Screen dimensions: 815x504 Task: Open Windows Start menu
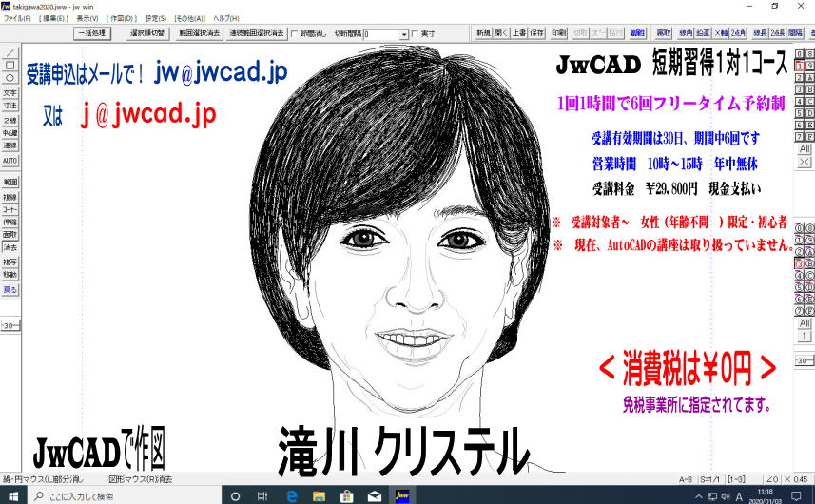pyautogui.click(x=12, y=495)
